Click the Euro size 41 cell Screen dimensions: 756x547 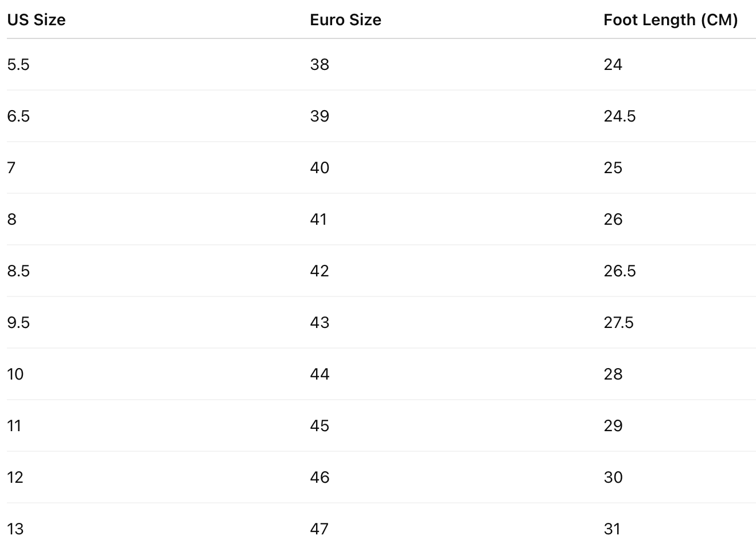click(x=318, y=219)
